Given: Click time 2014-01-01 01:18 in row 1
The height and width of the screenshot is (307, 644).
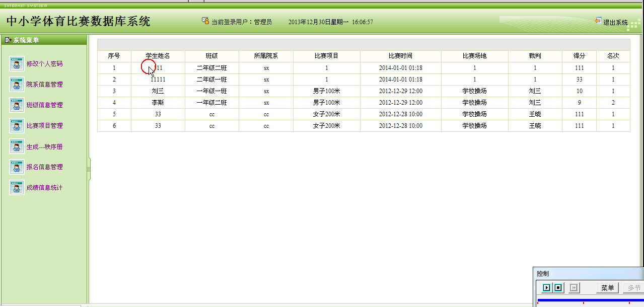Looking at the screenshot, I should tap(401, 68).
